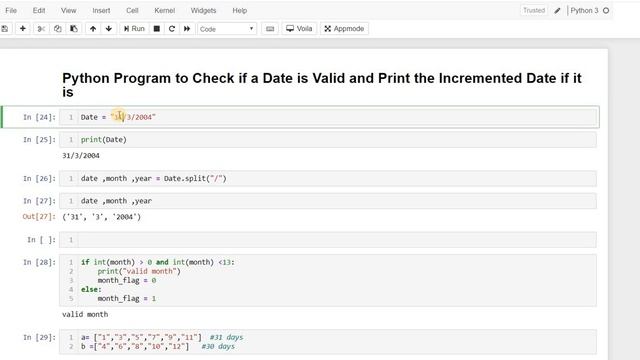The height and width of the screenshot is (360, 640).
Task: Click the notebook heading about Date validity
Action: click(322, 85)
